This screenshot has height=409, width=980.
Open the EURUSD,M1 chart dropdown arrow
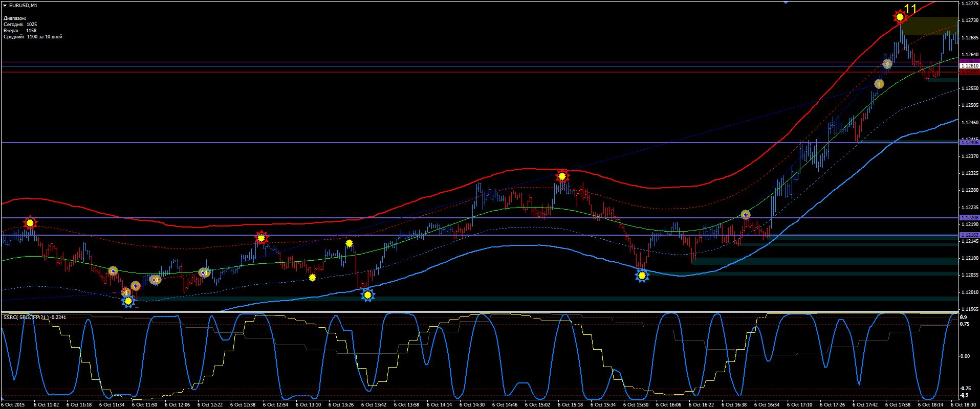[x=5, y=6]
